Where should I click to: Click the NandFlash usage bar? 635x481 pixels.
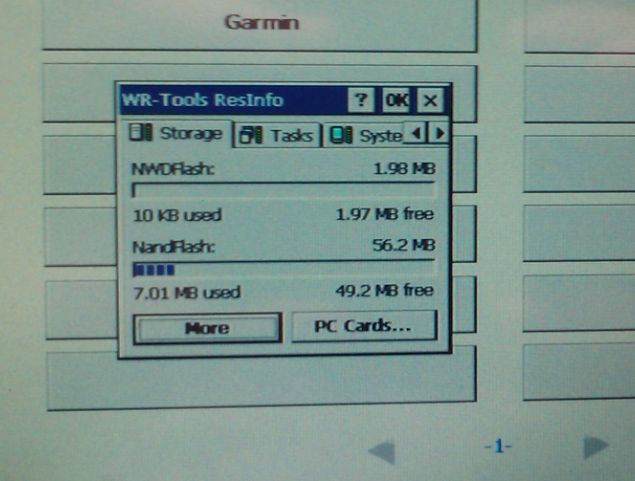point(283,268)
